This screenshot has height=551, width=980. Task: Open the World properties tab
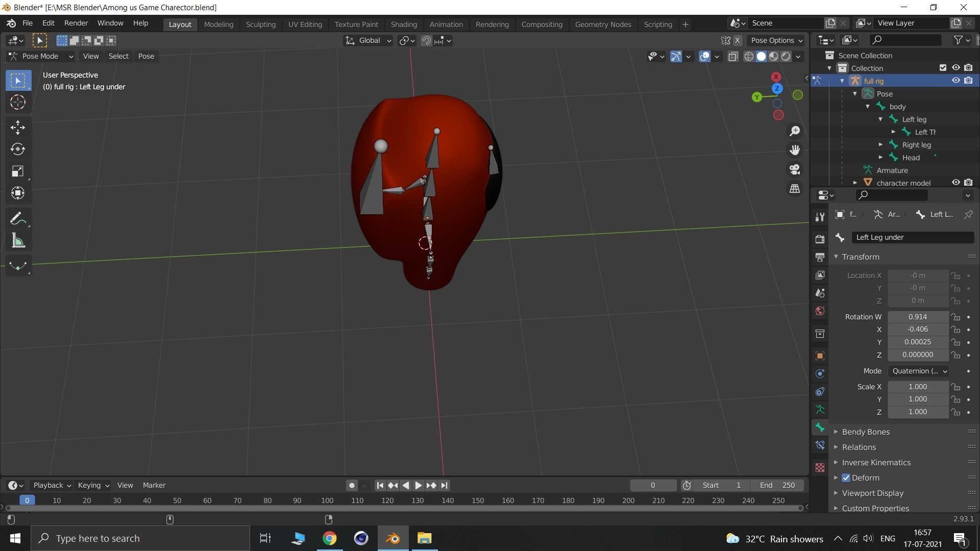pyautogui.click(x=820, y=311)
